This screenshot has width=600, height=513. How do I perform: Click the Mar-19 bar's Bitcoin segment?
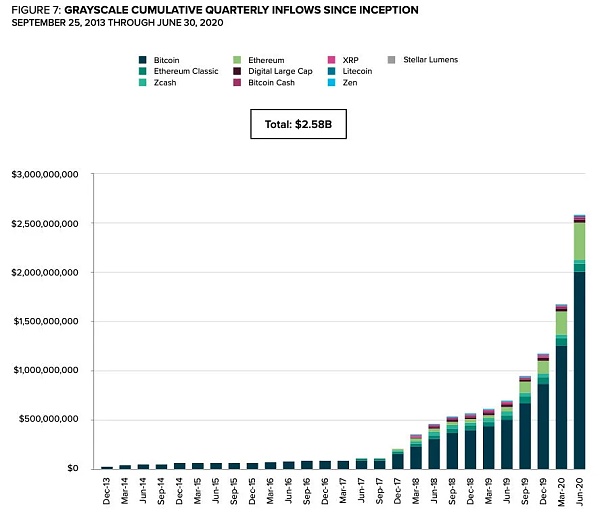point(489,448)
